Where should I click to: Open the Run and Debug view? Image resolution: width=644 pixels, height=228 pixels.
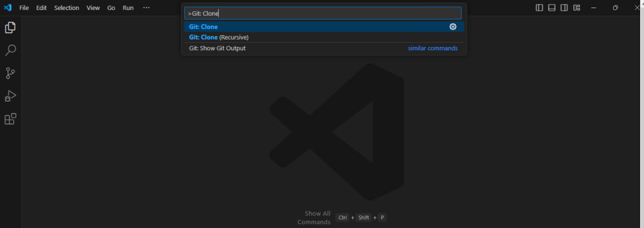coord(10,96)
